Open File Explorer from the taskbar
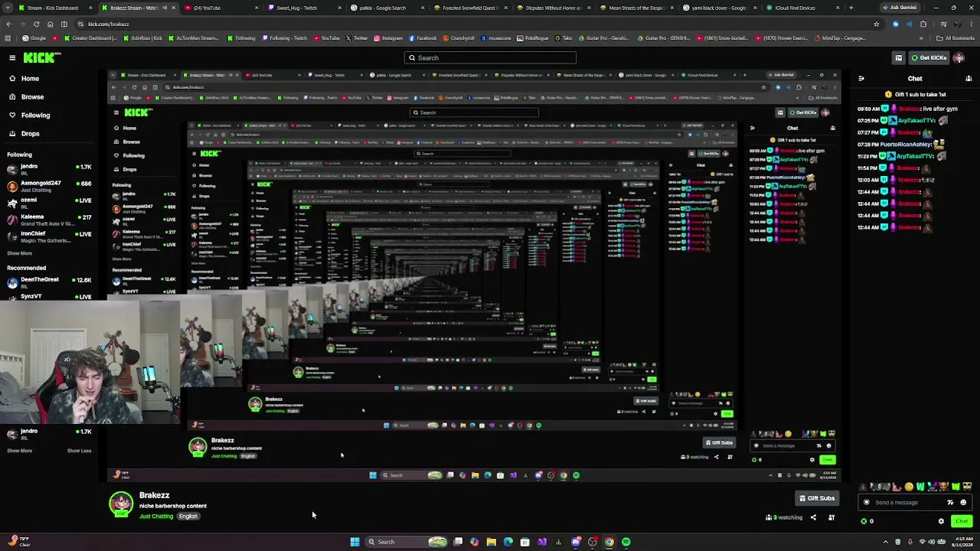 [x=492, y=542]
